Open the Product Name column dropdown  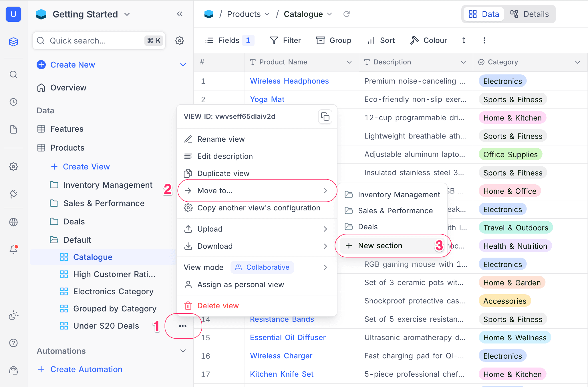coord(349,62)
